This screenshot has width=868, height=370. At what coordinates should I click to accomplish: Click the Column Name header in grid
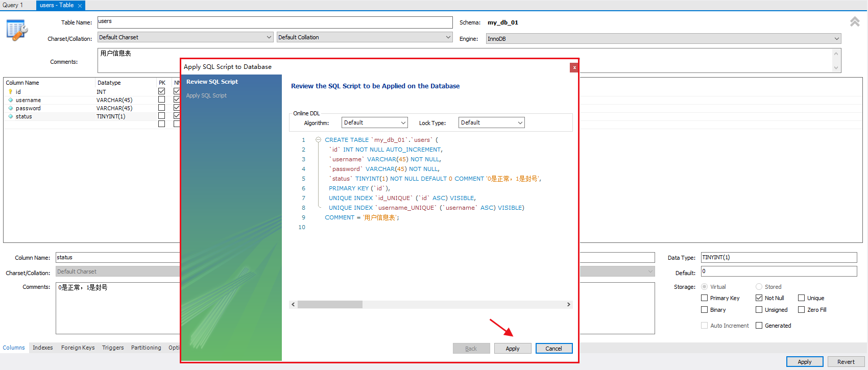click(22, 83)
